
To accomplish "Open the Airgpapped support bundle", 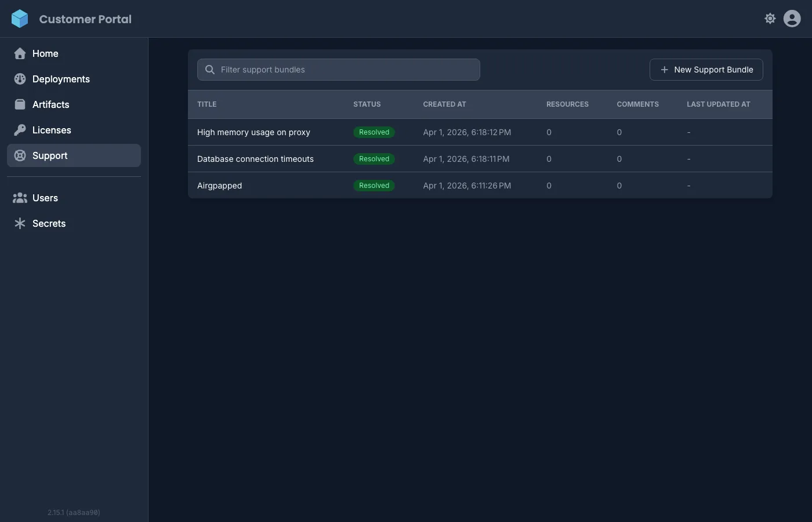I will point(219,185).
